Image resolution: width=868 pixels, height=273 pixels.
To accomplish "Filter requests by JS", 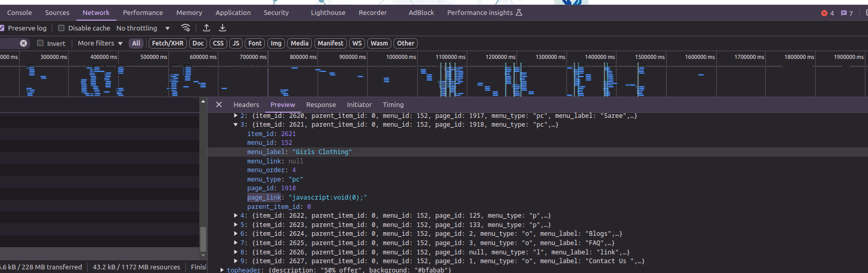I will pos(236,43).
